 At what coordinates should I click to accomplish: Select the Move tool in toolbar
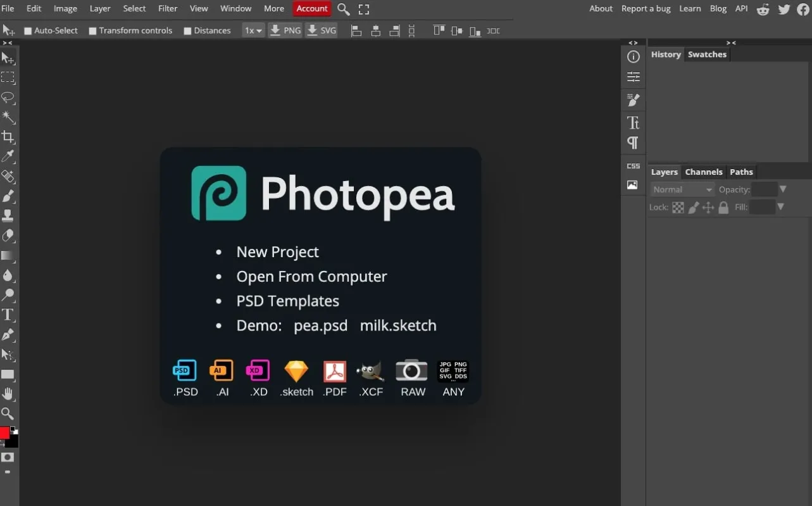pos(8,58)
